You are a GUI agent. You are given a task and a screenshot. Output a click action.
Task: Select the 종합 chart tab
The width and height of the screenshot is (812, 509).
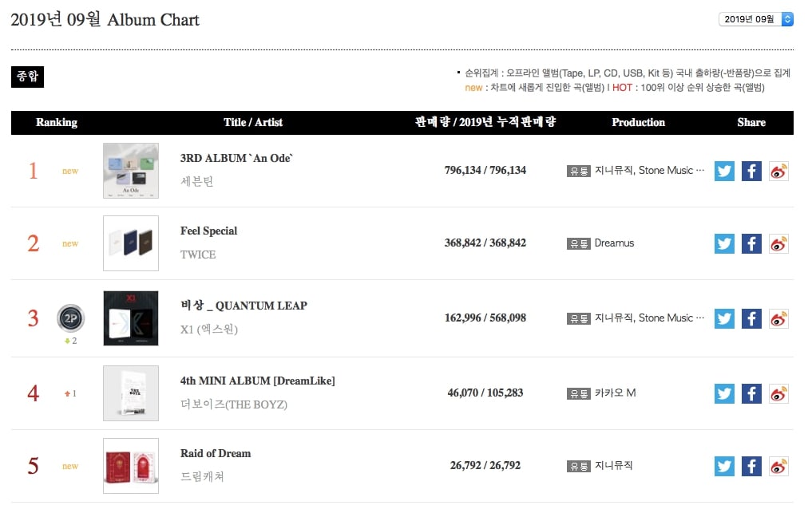(x=27, y=77)
